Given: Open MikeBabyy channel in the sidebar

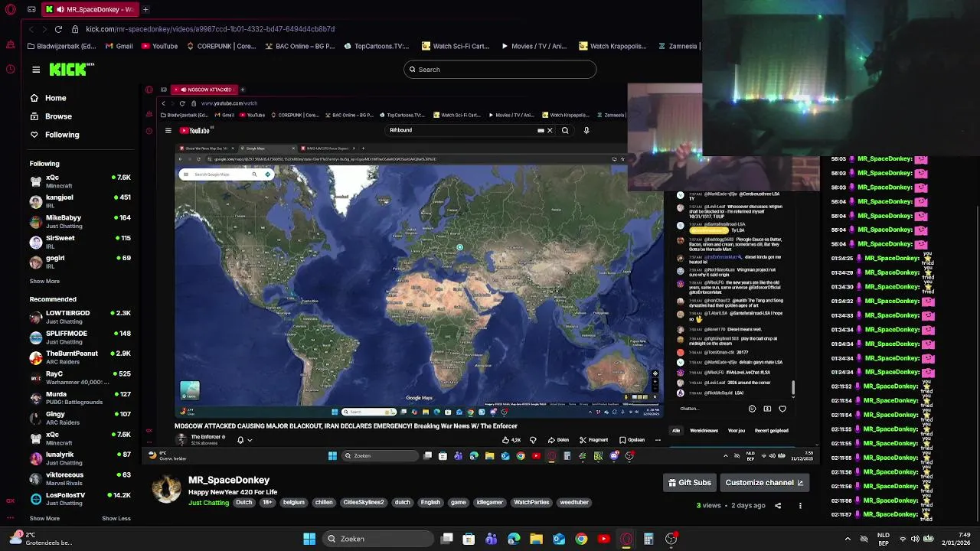Looking at the screenshot, I should point(80,221).
